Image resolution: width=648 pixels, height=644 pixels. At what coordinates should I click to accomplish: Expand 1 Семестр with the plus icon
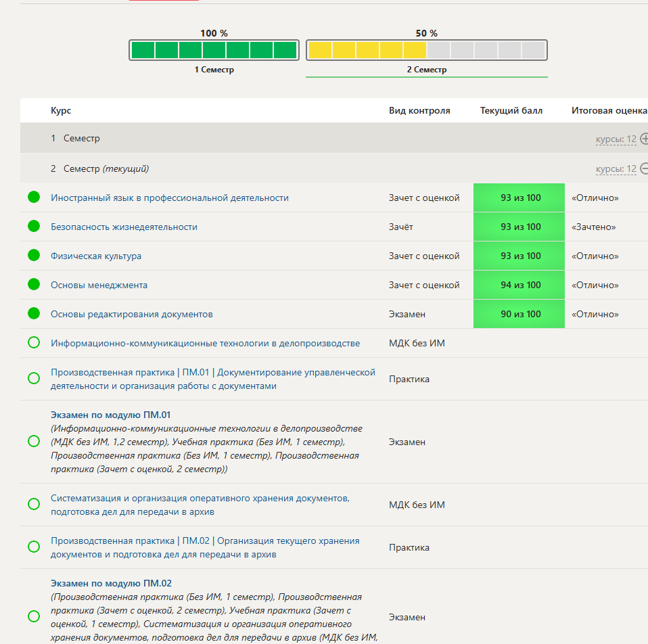644,139
